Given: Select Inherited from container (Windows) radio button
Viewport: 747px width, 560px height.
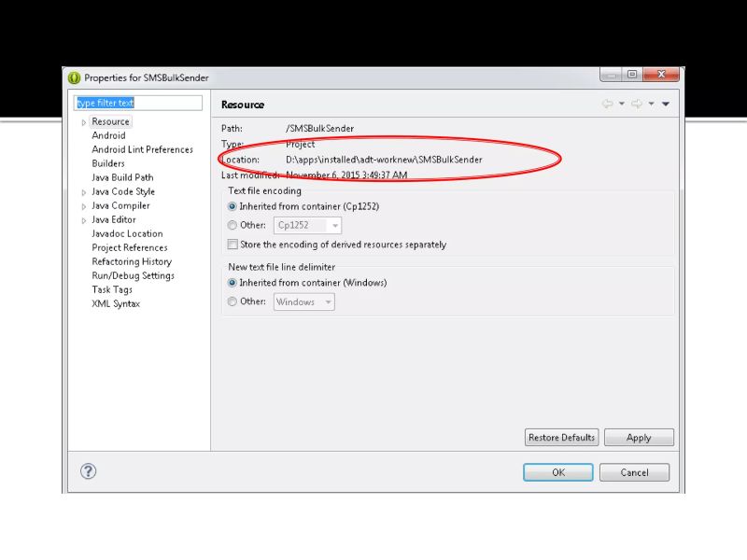Looking at the screenshot, I should point(233,283).
